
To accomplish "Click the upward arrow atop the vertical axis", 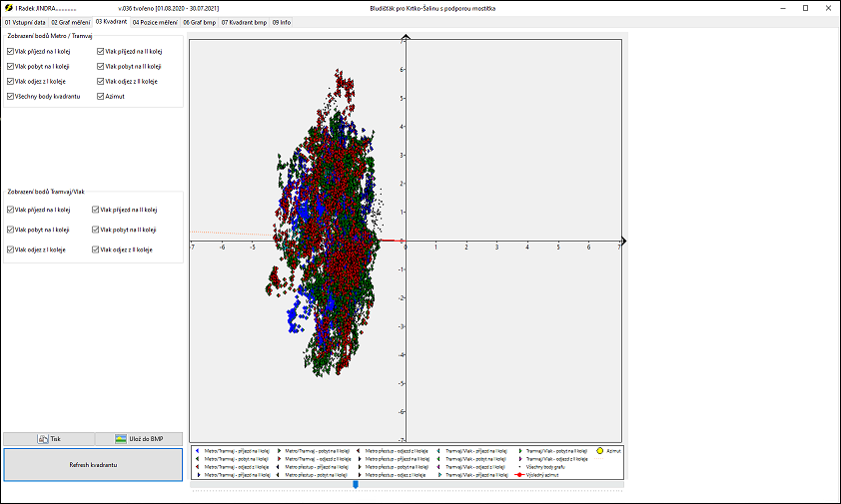I will pyautogui.click(x=405, y=37).
